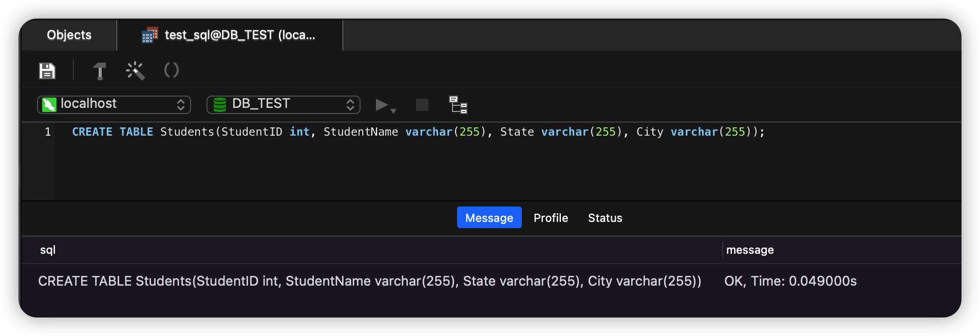Open the Status tab
980x336 pixels.
click(605, 218)
